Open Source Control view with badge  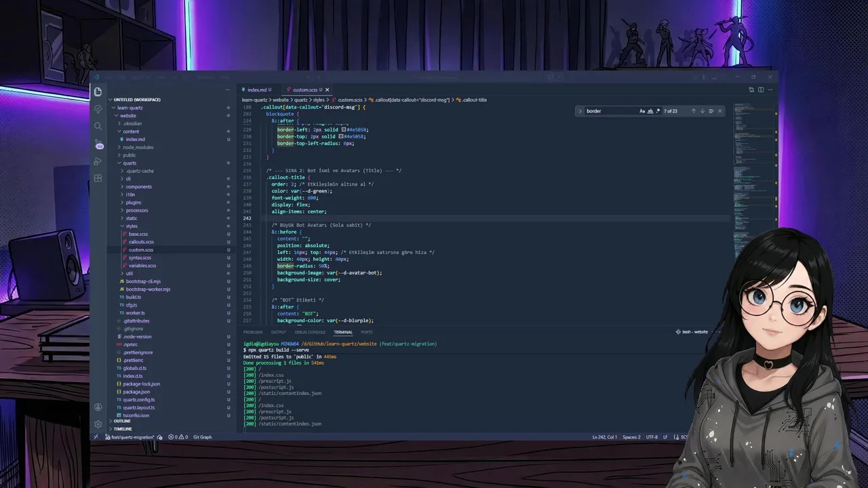(x=98, y=144)
